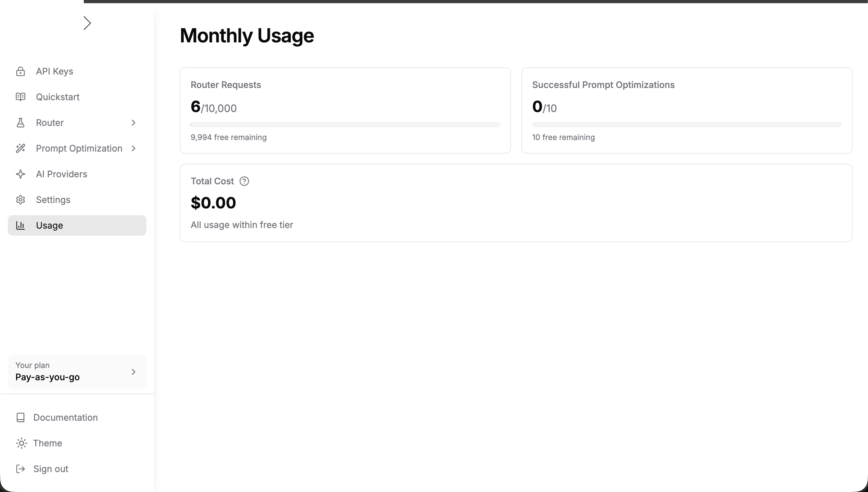
Task: Go to the Quickstart page
Action: click(77, 97)
